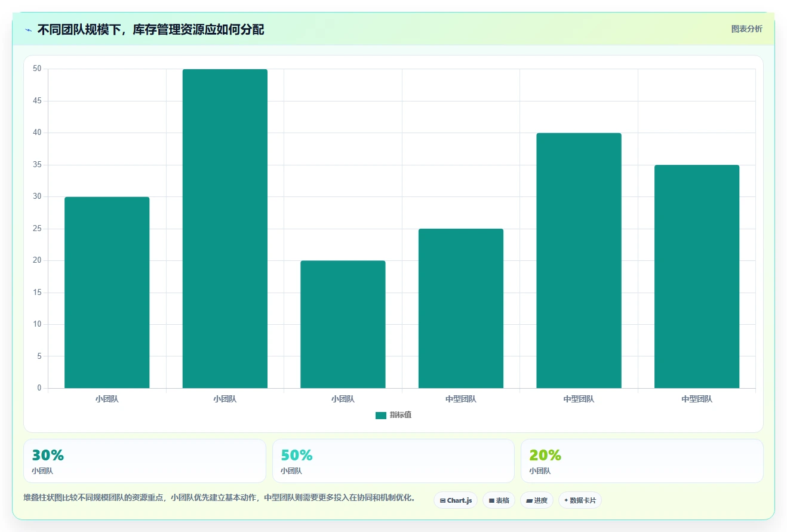Click the 中型团队 bar reaching 40
Viewport: 787px width, 532px height.
click(x=579, y=260)
